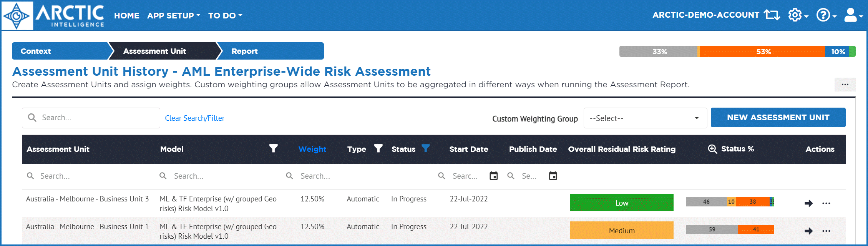Click the main Search field above table

tap(91, 118)
